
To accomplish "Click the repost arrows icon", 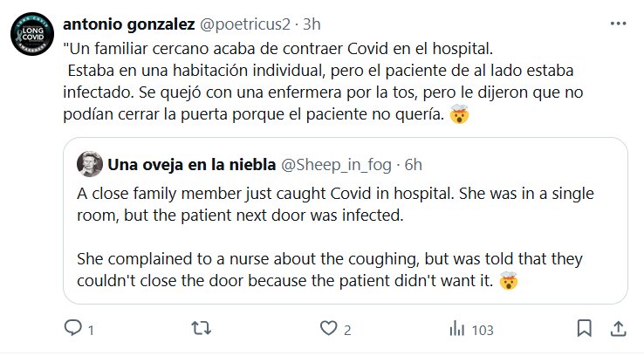I will [x=201, y=329].
